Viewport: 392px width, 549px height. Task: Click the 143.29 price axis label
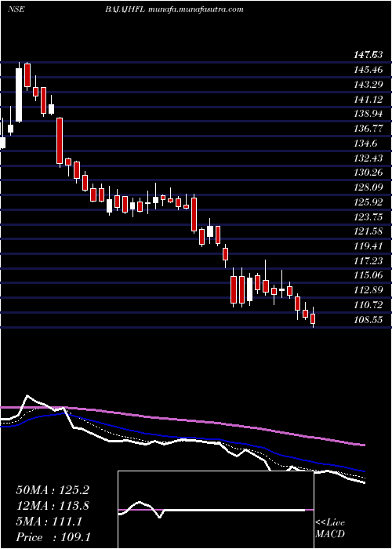(x=368, y=85)
